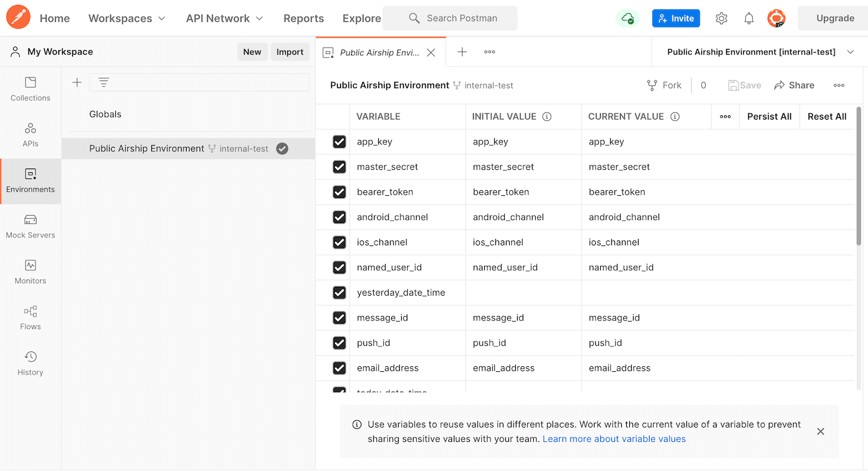The width and height of the screenshot is (868, 471).
Task: Switch to the Public Airship Environment tab
Action: [x=379, y=53]
